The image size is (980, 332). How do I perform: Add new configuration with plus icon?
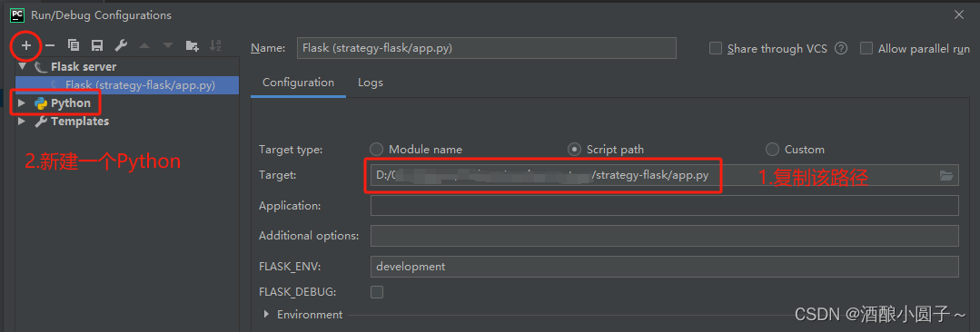point(26,45)
